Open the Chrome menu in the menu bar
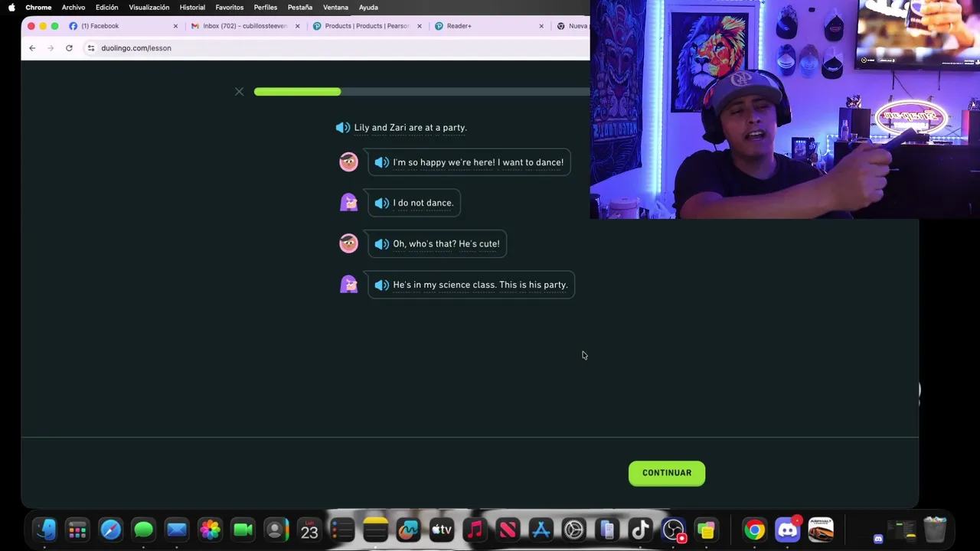 coord(38,8)
